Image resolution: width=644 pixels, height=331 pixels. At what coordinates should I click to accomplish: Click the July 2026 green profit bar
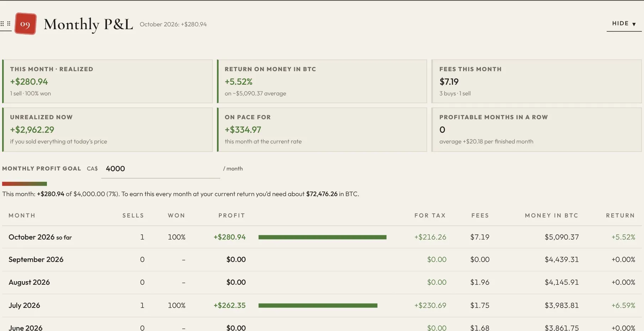tap(318, 305)
